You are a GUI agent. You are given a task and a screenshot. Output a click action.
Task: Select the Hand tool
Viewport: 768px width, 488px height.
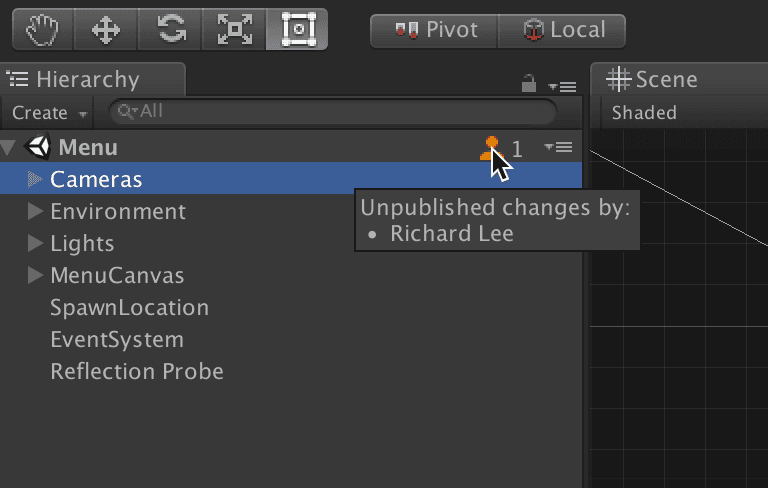pyautogui.click(x=43, y=29)
